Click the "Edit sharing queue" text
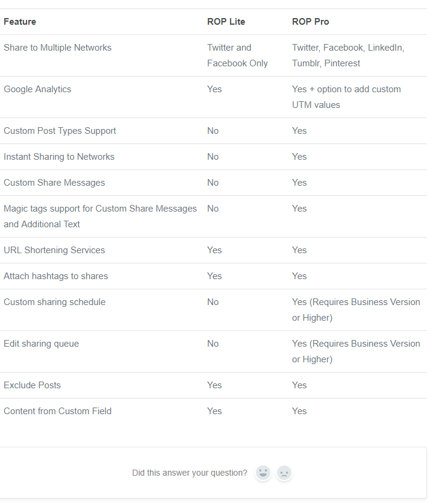The width and height of the screenshot is (439, 504). pos(41,344)
